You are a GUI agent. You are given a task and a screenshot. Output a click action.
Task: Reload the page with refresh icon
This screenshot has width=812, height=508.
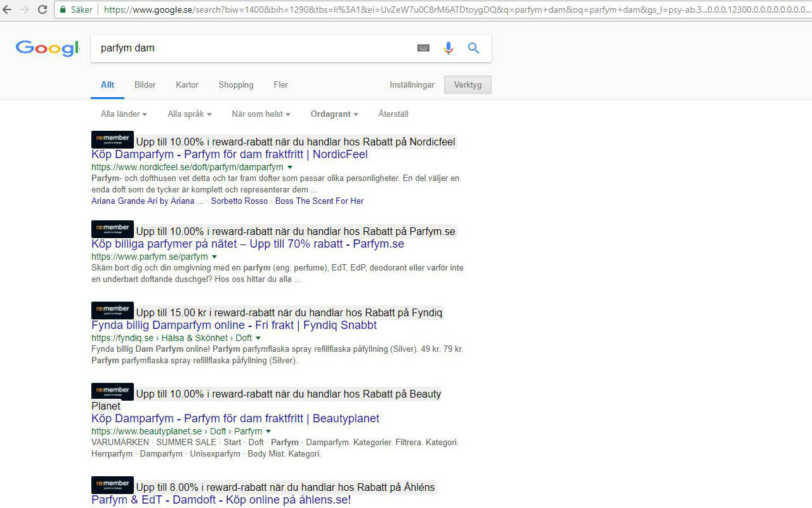43,10
